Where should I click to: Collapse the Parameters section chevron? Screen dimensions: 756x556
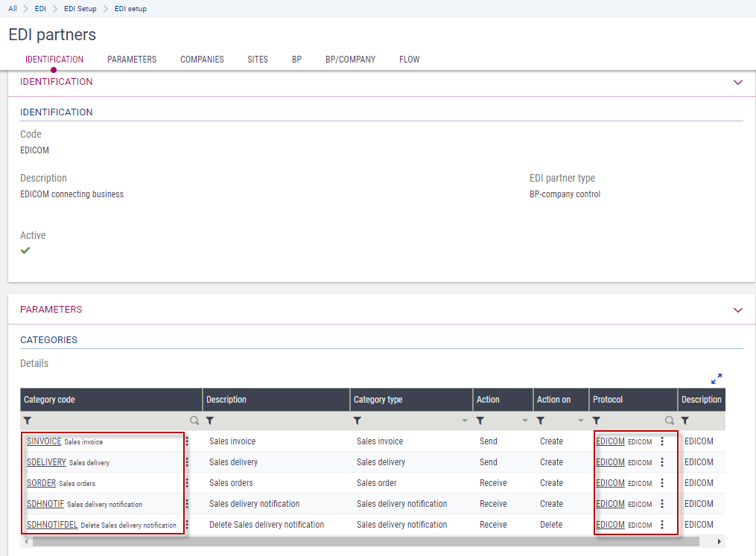[738, 310]
